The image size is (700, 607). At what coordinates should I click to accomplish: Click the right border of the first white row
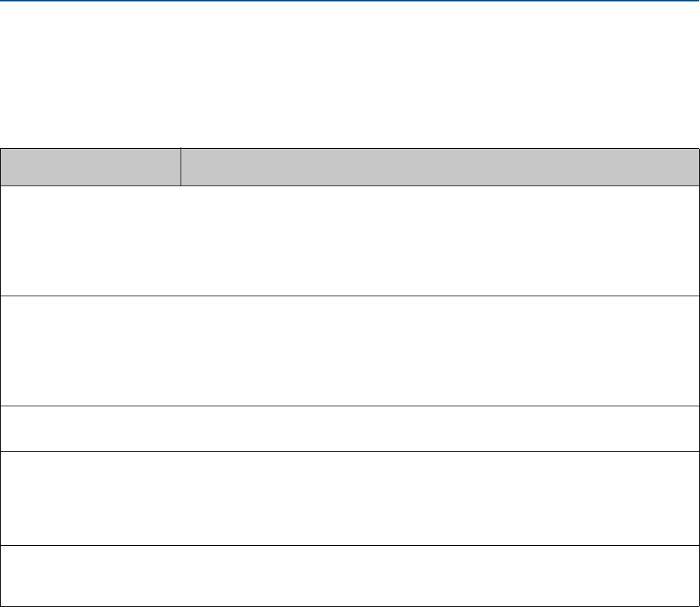coord(699,240)
